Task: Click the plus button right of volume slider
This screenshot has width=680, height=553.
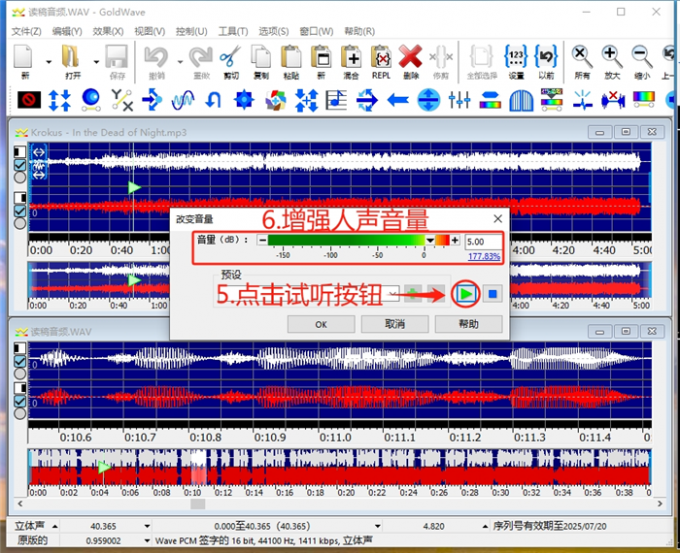Action: (x=455, y=240)
